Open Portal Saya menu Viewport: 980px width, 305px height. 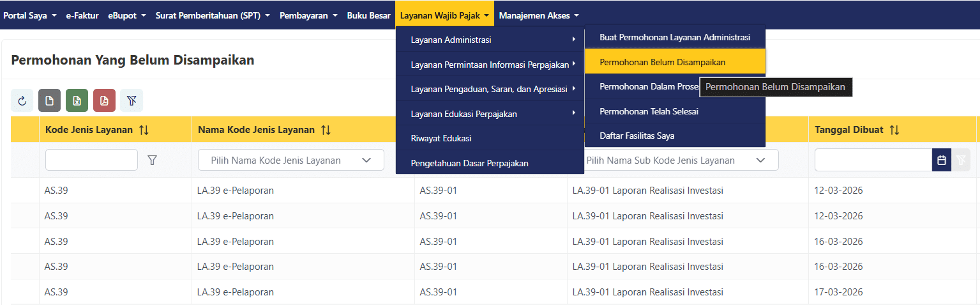(30, 15)
